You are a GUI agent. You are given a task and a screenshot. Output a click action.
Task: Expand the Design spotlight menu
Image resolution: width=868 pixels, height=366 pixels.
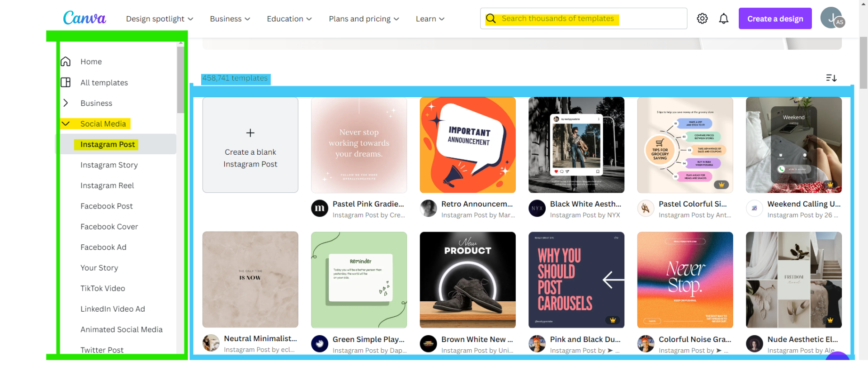160,19
